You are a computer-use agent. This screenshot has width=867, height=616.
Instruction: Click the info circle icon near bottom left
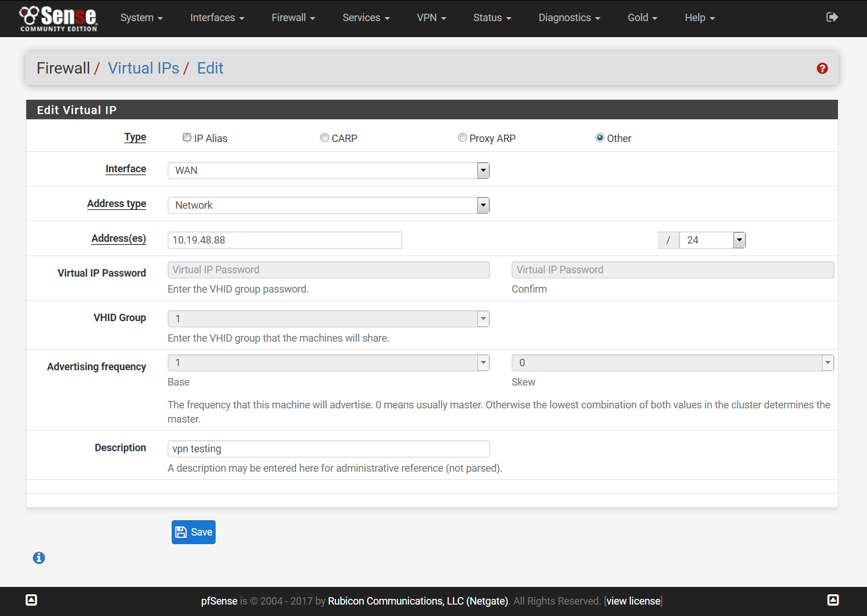[x=39, y=558]
